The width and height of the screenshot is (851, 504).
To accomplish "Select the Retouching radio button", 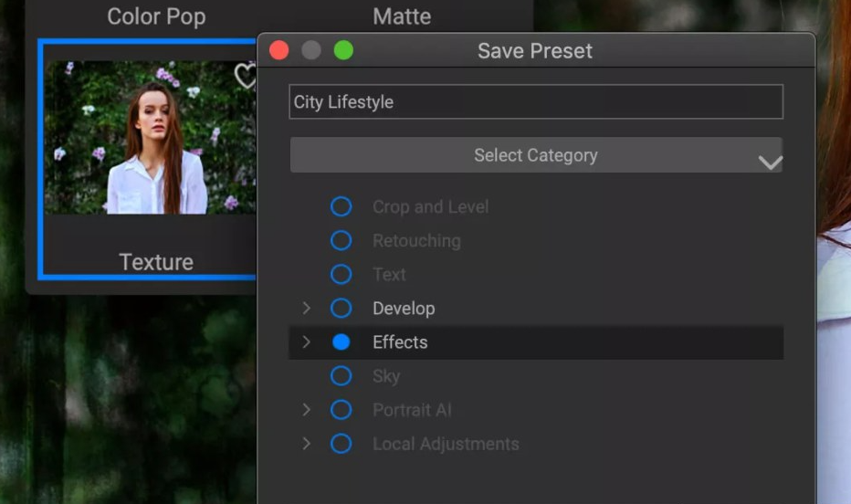I will pos(341,240).
